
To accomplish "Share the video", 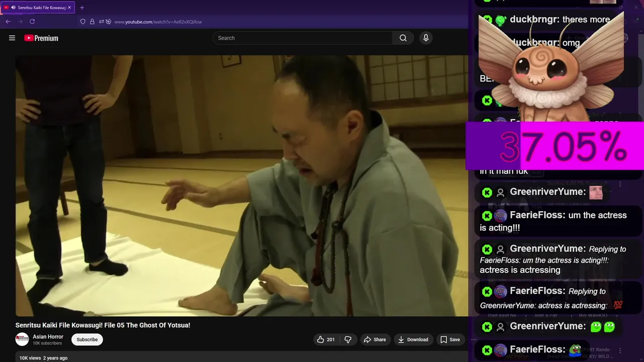I will pos(375,339).
